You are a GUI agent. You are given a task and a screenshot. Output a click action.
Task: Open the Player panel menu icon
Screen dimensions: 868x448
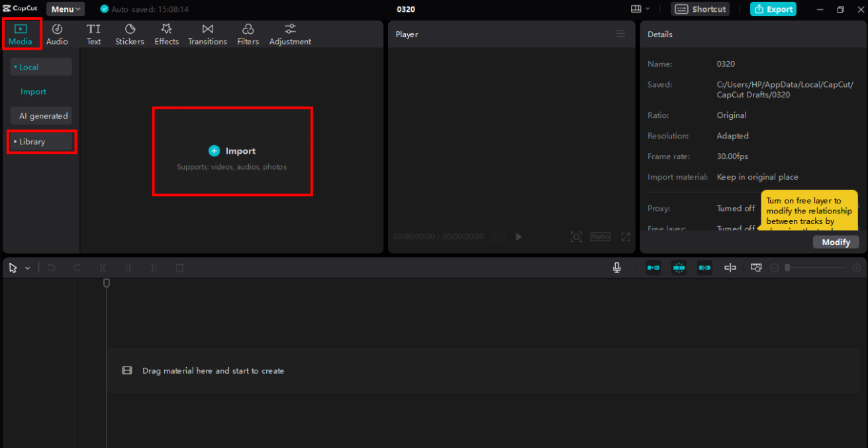click(x=620, y=34)
